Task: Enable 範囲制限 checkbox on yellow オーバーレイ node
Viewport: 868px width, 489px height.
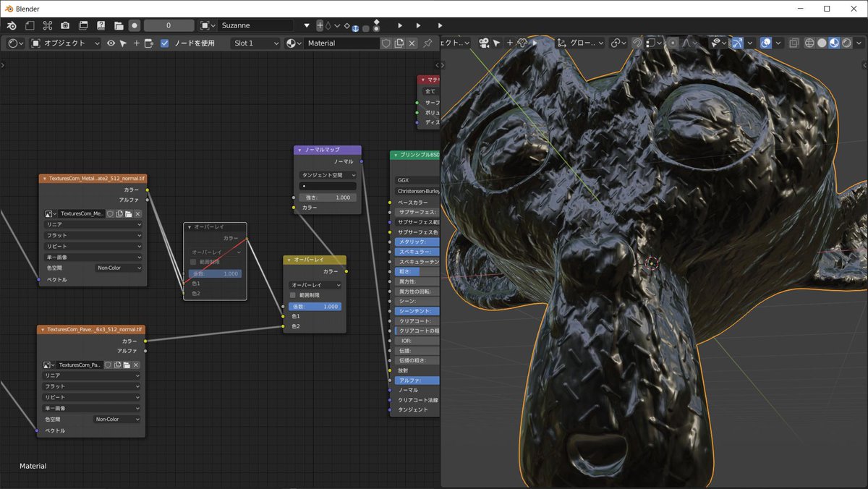Action: (293, 296)
